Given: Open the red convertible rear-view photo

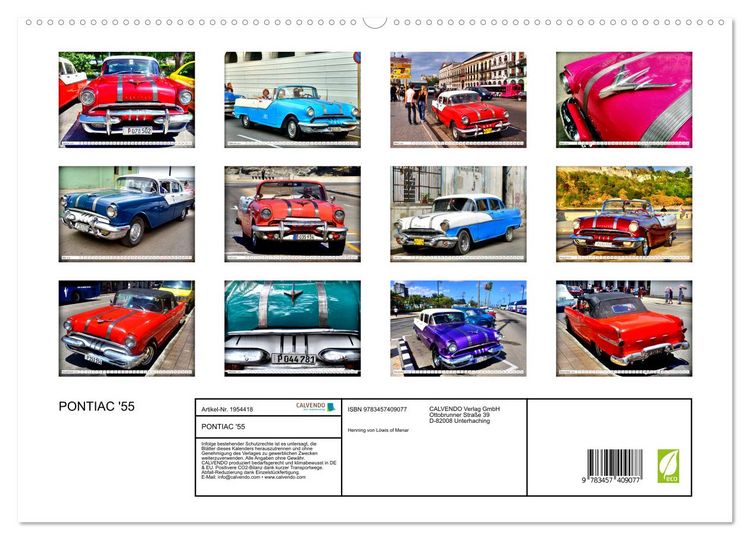Looking at the screenshot, I should click(x=624, y=328).
